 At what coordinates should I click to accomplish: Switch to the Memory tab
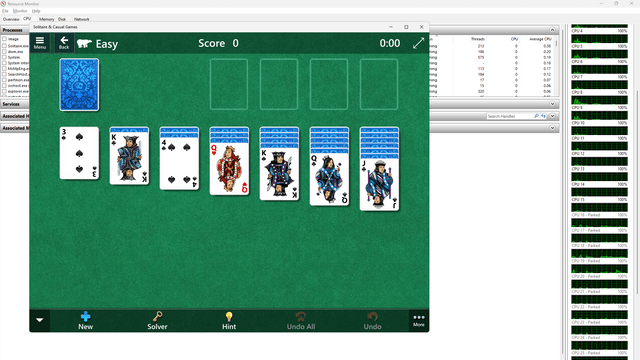tap(47, 19)
